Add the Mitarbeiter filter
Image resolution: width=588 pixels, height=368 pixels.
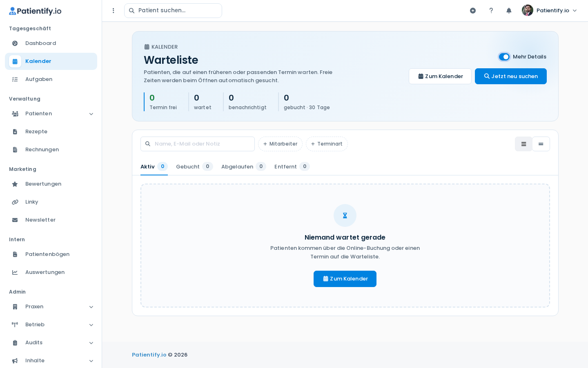(x=280, y=144)
